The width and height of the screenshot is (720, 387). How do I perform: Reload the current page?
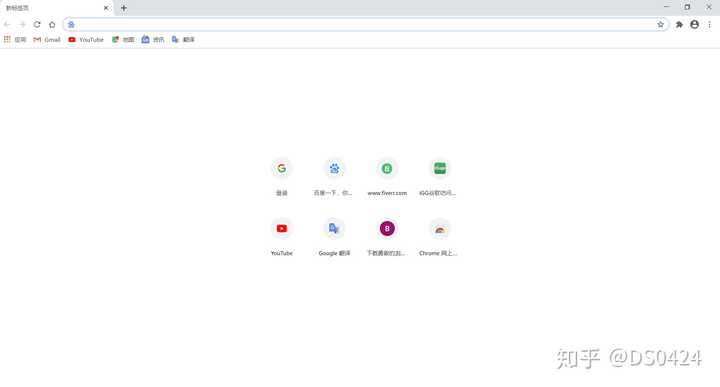click(37, 24)
